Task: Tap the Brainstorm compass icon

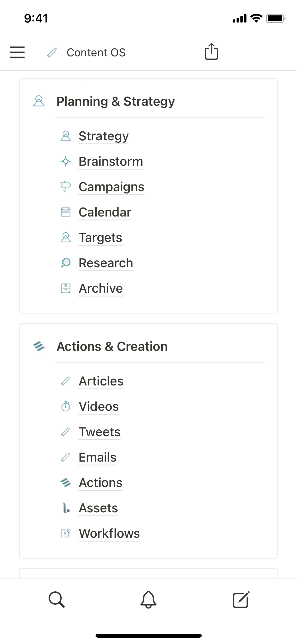Action: point(65,162)
